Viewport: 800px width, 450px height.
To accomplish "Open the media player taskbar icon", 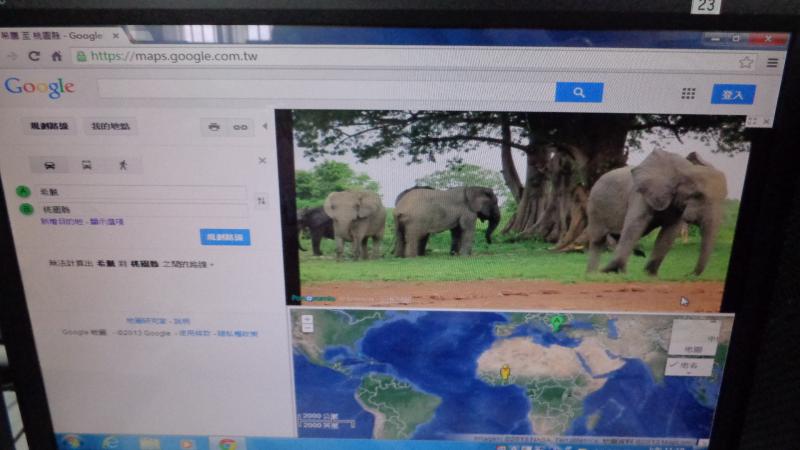I will [x=187, y=443].
